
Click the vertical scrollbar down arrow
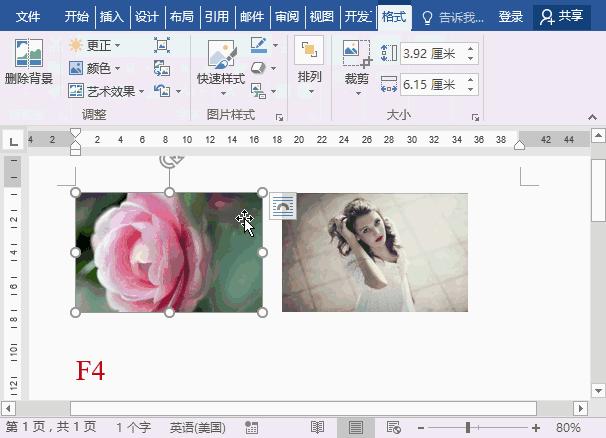click(598, 390)
